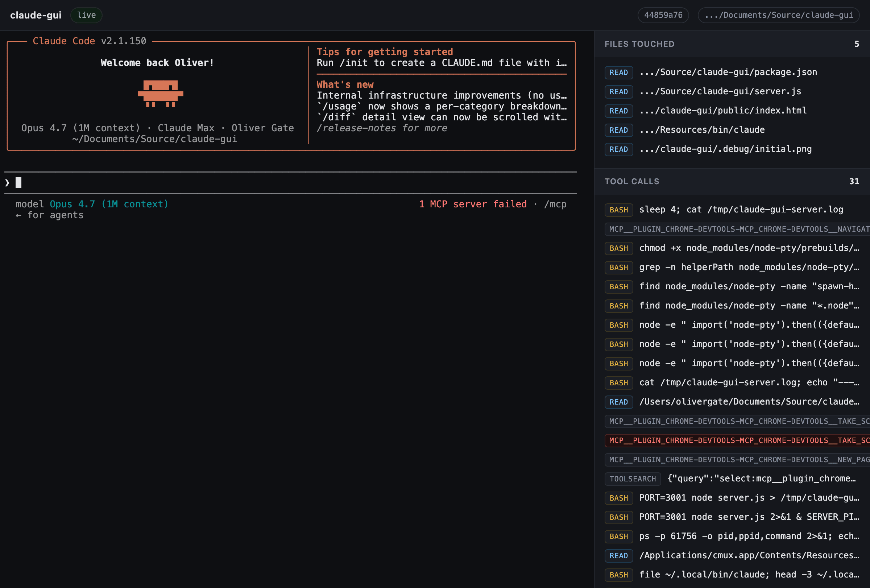Select the find 'spawn-h' tool call
Viewport: 870px width, 588px height.
pos(732,287)
